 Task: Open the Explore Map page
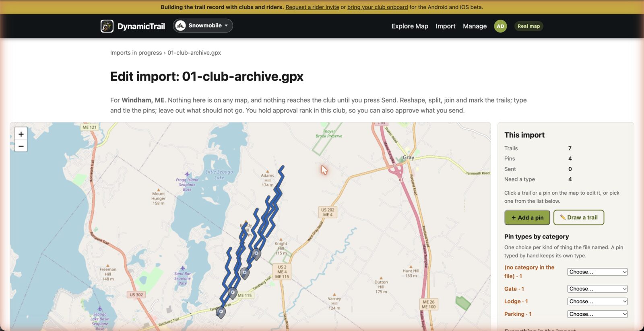[410, 26]
